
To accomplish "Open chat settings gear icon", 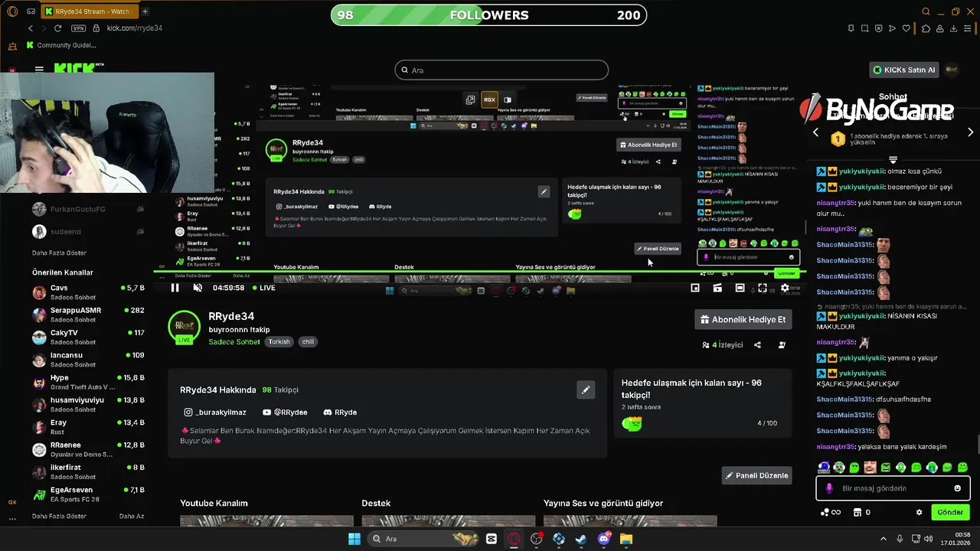I will point(920,513).
